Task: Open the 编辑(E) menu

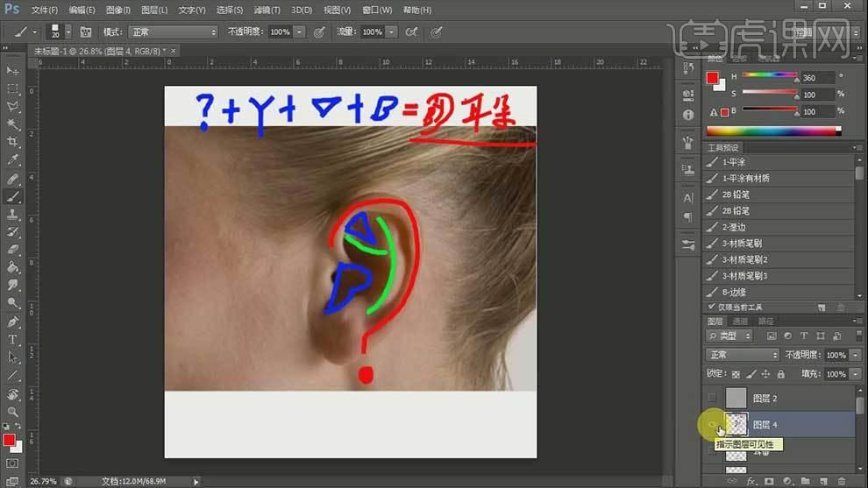Action: tap(82, 10)
